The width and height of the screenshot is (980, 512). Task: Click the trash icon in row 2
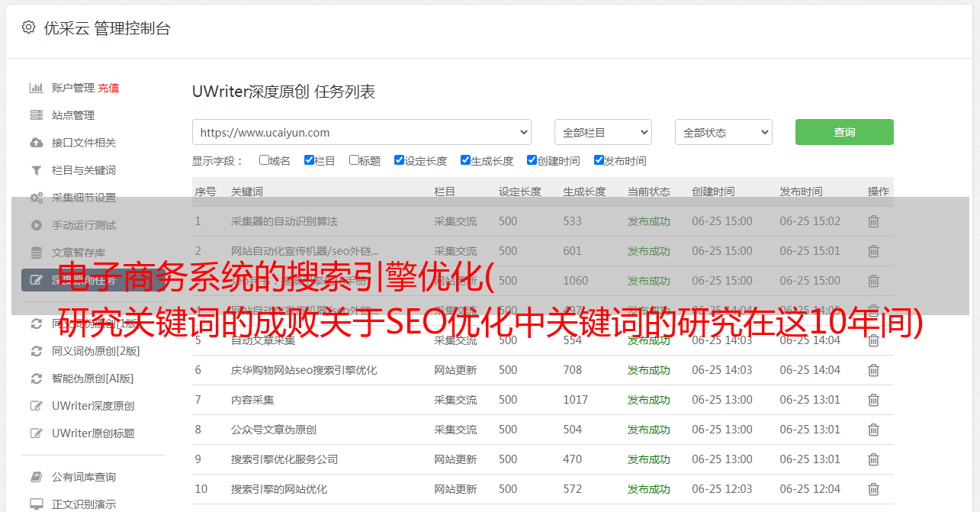coord(874,251)
